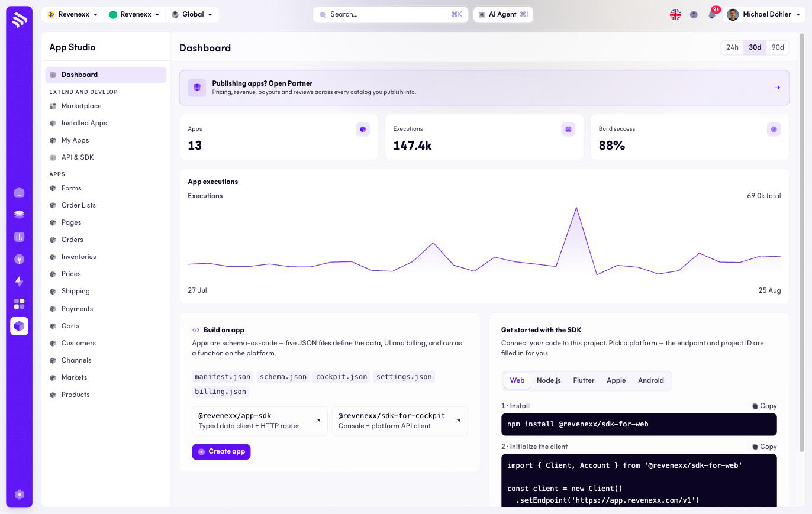Open the Prices app
The height and width of the screenshot is (514, 812).
tap(106, 274)
